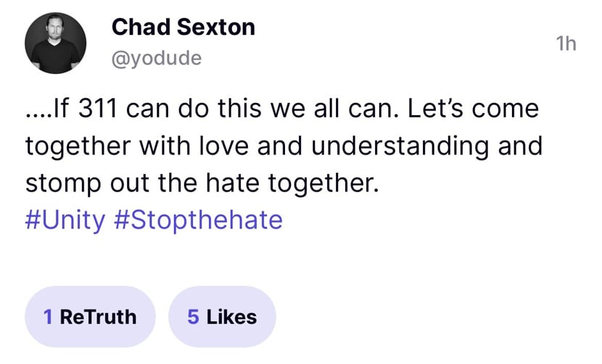
Task: View the 5 Likes list
Action: (x=222, y=317)
